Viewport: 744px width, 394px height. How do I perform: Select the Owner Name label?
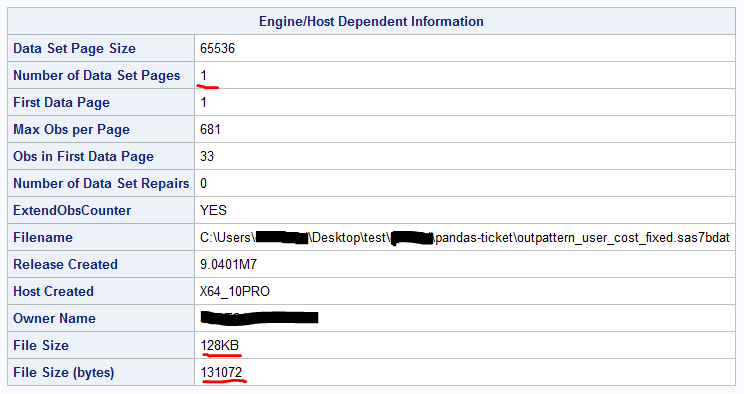(55, 319)
